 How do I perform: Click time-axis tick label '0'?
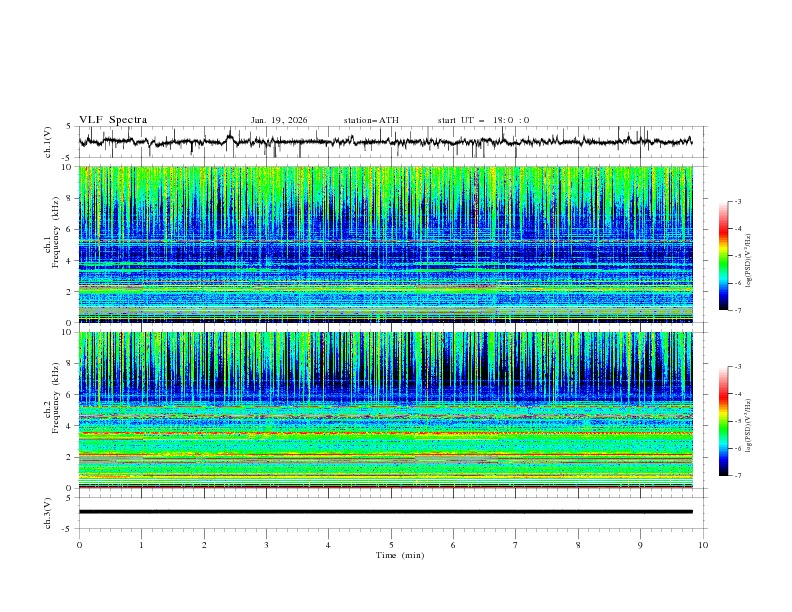coord(79,545)
